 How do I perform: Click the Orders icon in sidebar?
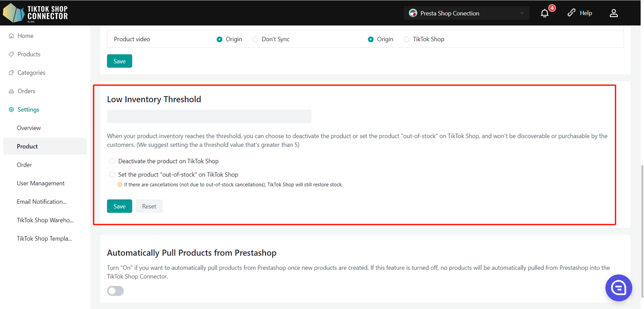tap(11, 91)
